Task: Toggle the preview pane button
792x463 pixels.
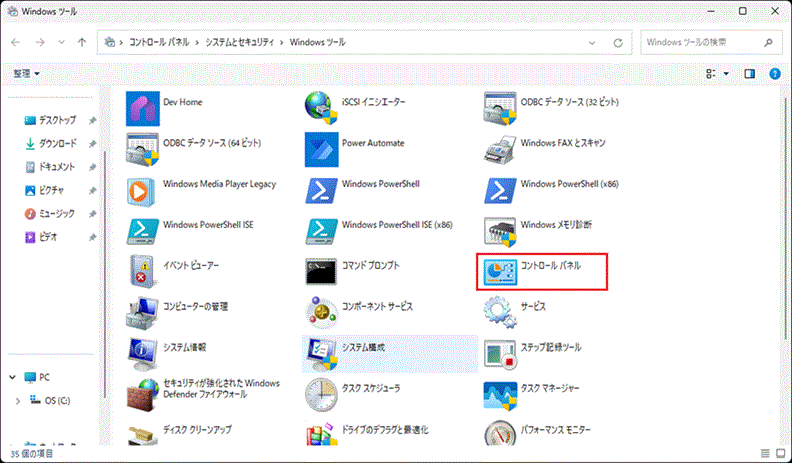Action: (x=750, y=74)
